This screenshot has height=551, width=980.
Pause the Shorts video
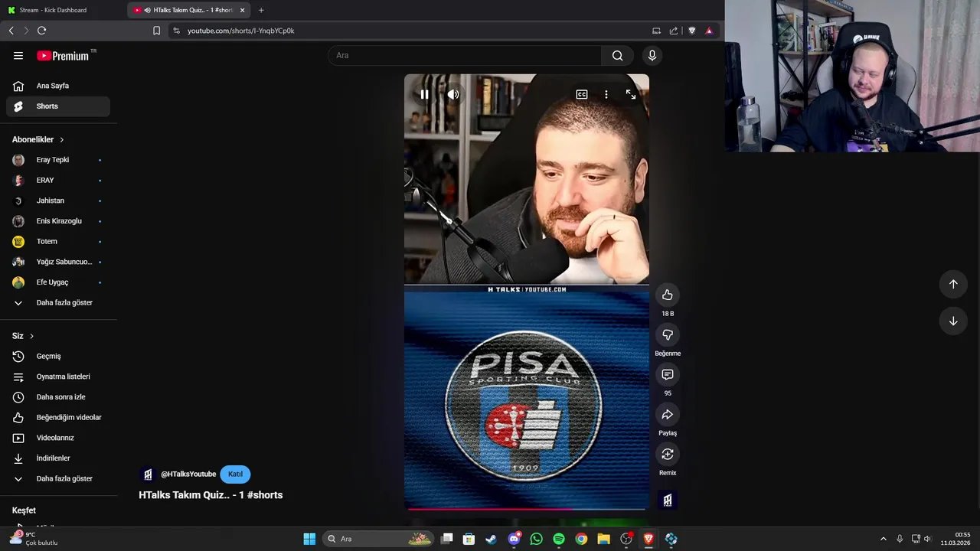(424, 95)
